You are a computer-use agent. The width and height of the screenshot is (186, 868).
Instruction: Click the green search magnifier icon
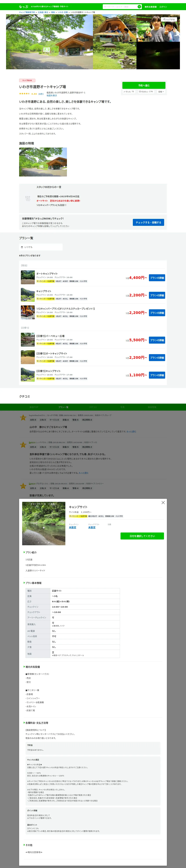pos(139,7)
